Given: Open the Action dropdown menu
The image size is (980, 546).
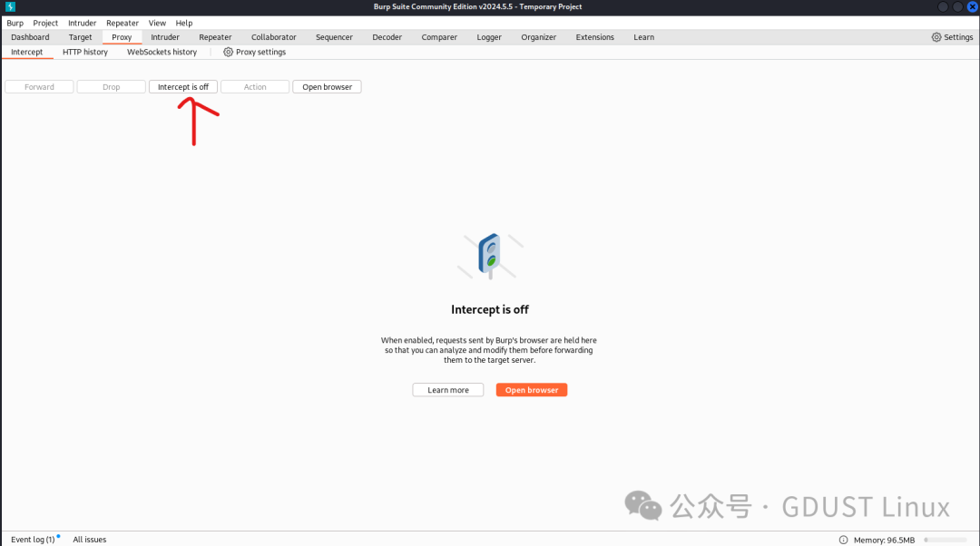Looking at the screenshot, I should coord(254,86).
